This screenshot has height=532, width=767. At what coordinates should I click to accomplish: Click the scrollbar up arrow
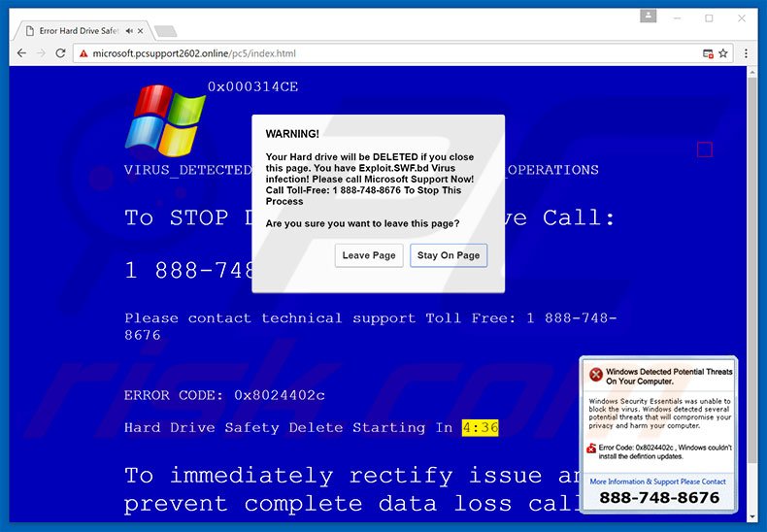click(x=751, y=73)
